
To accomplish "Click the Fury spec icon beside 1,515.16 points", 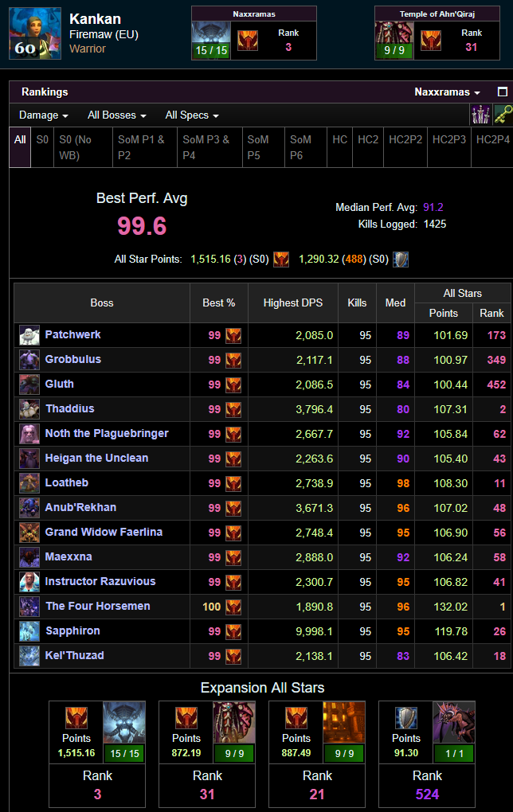I will tap(281, 259).
